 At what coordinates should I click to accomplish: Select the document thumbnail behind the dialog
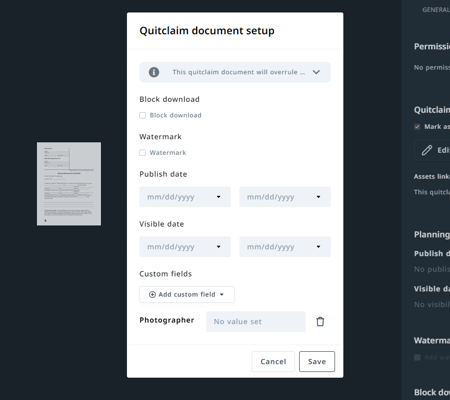coord(69,184)
